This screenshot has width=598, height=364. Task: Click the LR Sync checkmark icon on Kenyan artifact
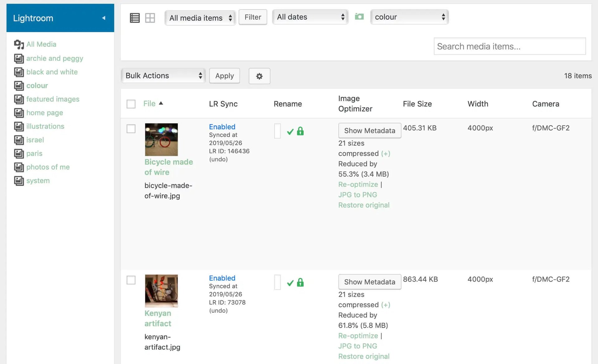pos(291,282)
